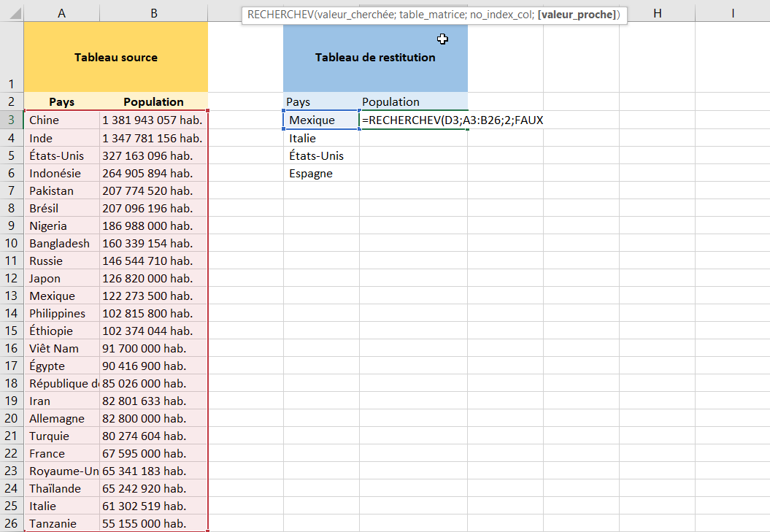
Task: Click the [valeur_proche] argument in the tooltip
Action: coord(577,15)
